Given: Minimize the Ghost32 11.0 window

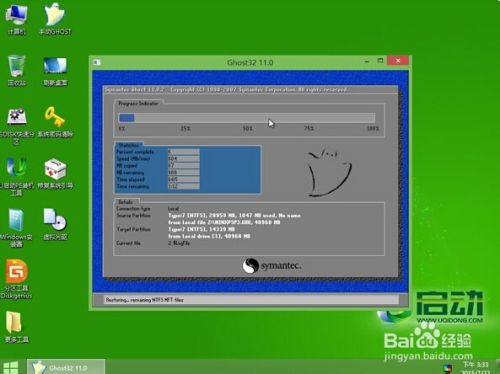Looking at the screenshot, I should tap(367, 61).
